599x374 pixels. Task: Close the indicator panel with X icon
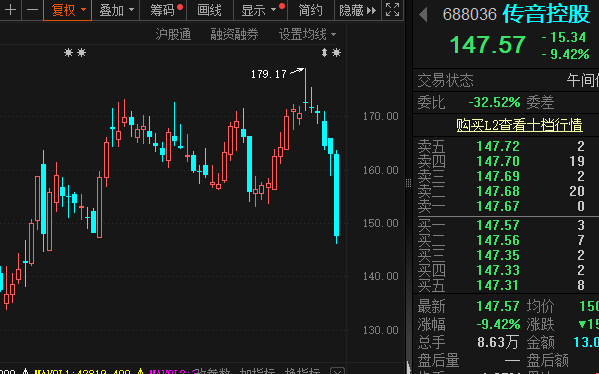(x=337, y=371)
